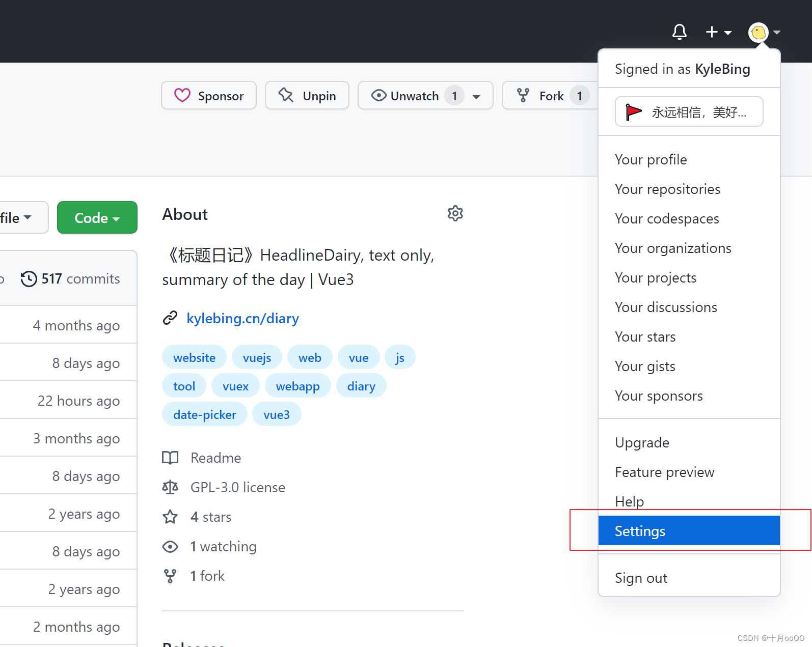Click the Sponsor heart icon
The image size is (812, 647).
tap(182, 95)
